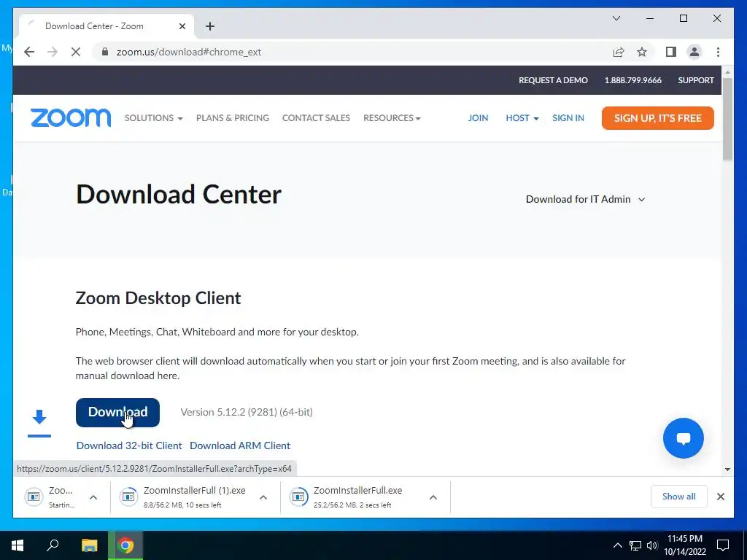Viewport: 747px width, 560px height.
Task: Open Chrome's three-dot menu
Action: 718,52
